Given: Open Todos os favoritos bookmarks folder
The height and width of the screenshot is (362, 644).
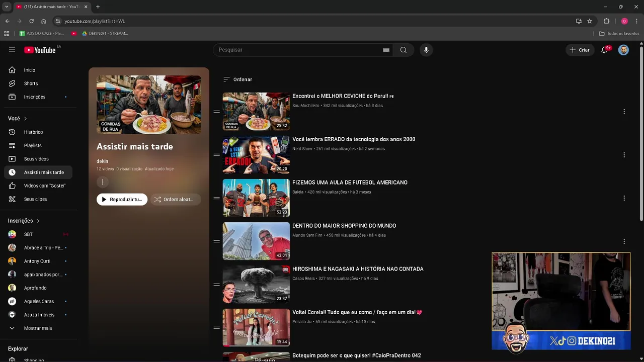Looking at the screenshot, I should point(619,33).
